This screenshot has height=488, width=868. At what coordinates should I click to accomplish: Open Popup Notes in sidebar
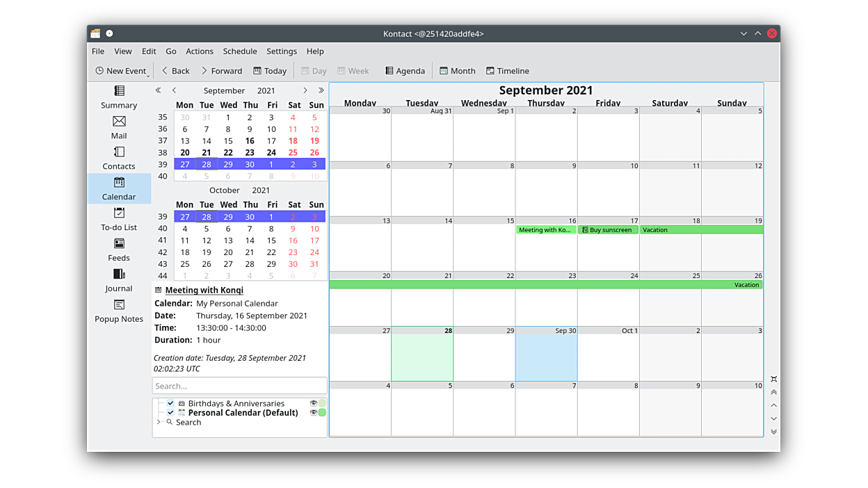click(x=119, y=311)
